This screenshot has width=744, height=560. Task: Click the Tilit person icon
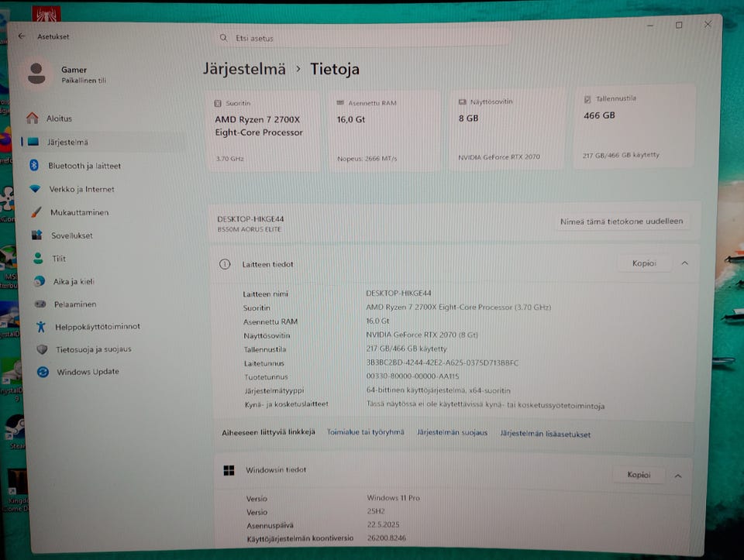[39, 258]
